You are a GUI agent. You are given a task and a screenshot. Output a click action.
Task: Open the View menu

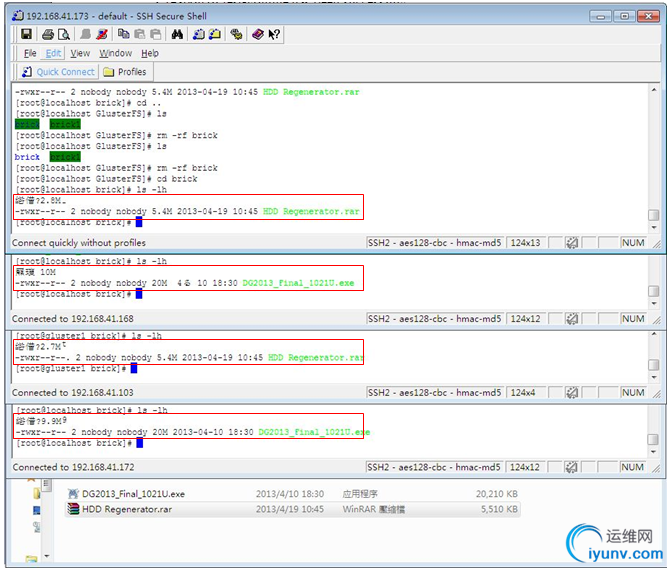[80, 53]
